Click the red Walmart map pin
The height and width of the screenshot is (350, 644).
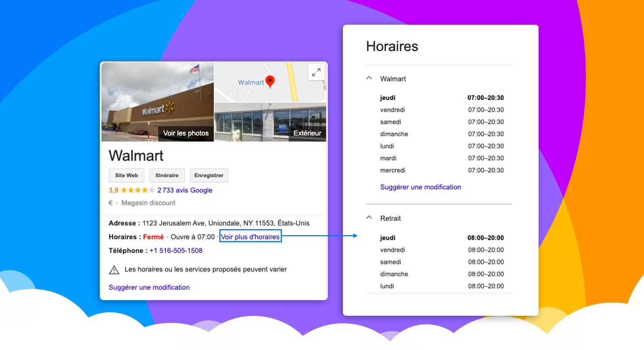click(270, 82)
